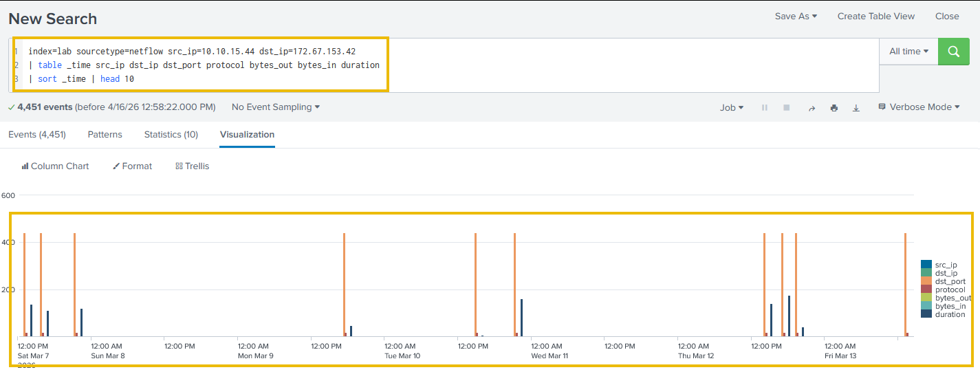Image resolution: width=980 pixels, height=372 pixels.
Task: Toggle dst_port series in legend
Action: pos(944,281)
